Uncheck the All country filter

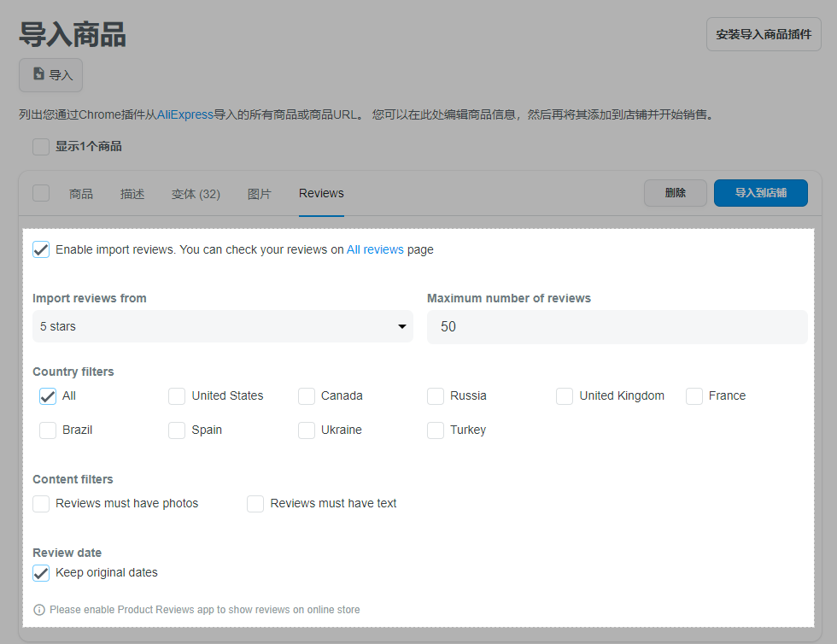point(48,396)
